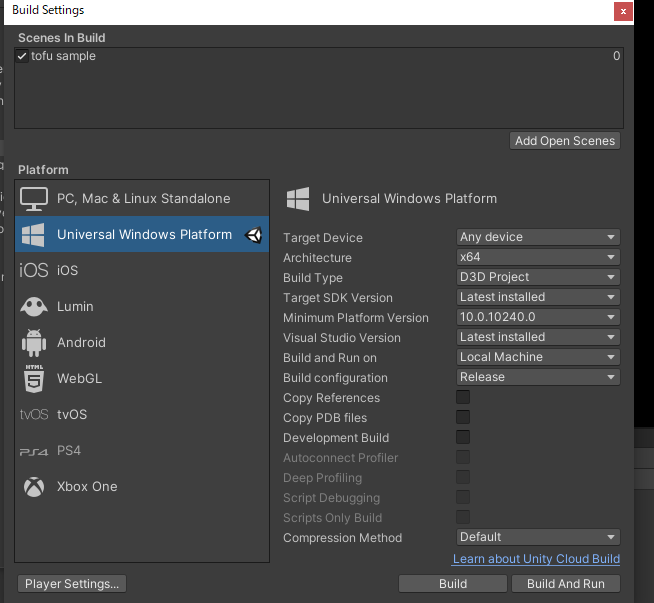Click the Target SDK Version label
This screenshot has width=654, height=603.
(x=338, y=298)
